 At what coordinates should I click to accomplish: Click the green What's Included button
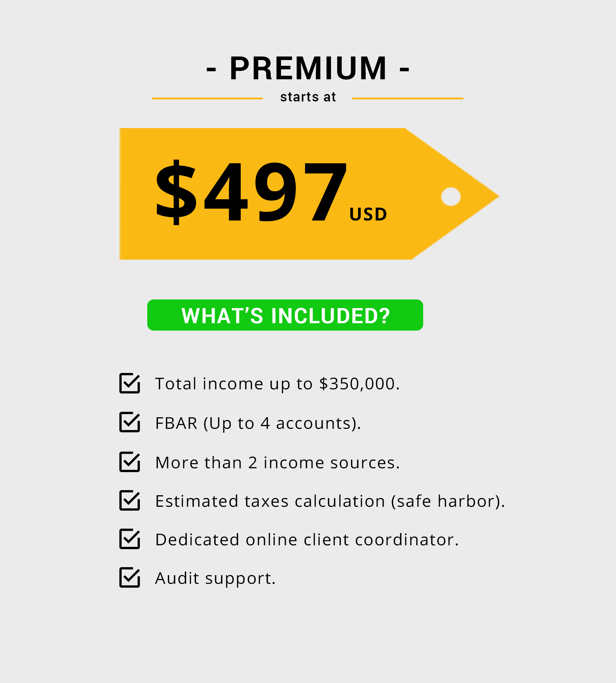coord(285,315)
